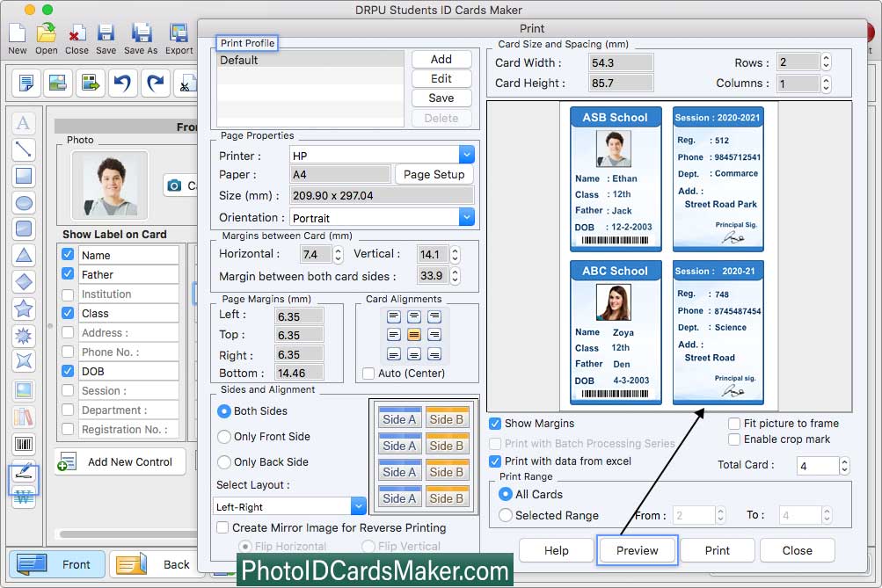The height and width of the screenshot is (588, 882).
Task: Click the Close file toolbar icon
Action: (x=77, y=38)
